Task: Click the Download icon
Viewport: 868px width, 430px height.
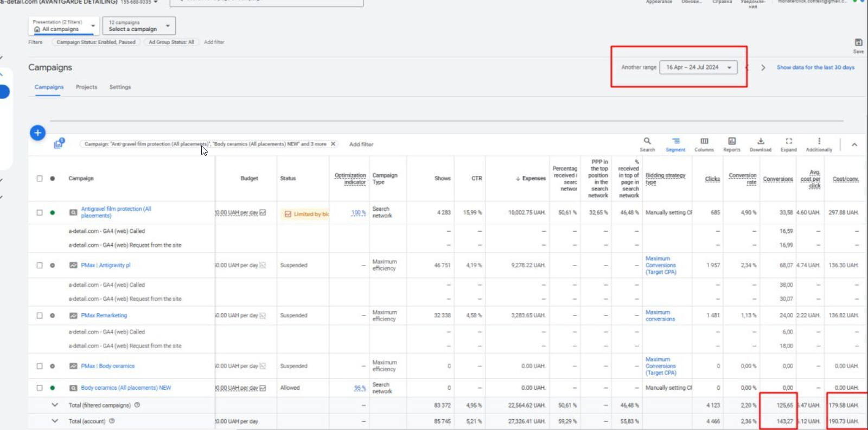Action: click(x=761, y=142)
